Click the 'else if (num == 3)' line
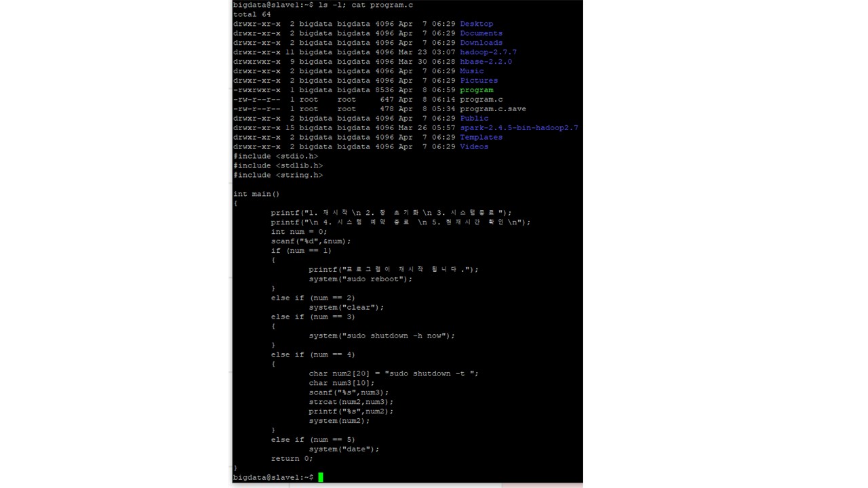Image resolution: width=868 pixels, height=488 pixels. pyautogui.click(x=313, y=317)
